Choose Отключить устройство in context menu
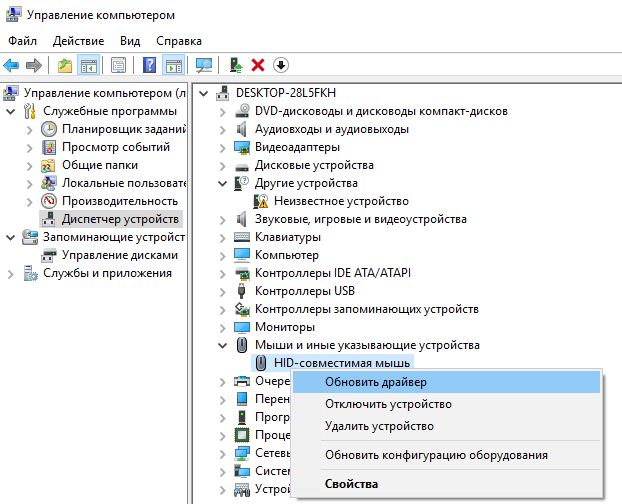The width and height of the screenshot is (622, 504). [446, 404]
